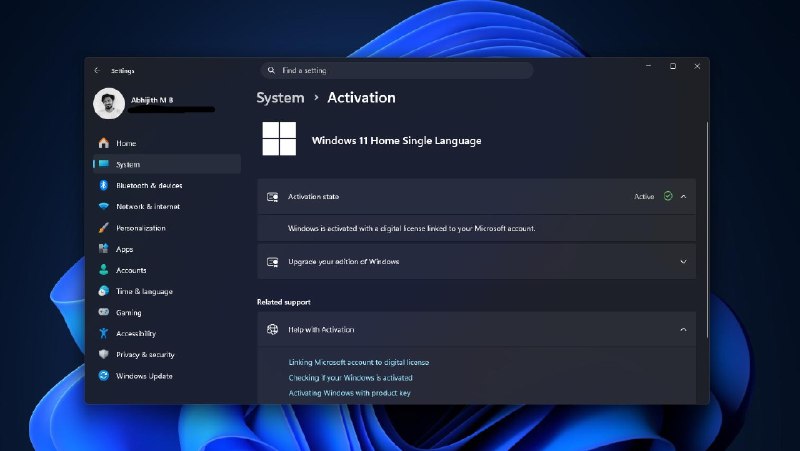Open Network & internet settings

coord(167,206)
